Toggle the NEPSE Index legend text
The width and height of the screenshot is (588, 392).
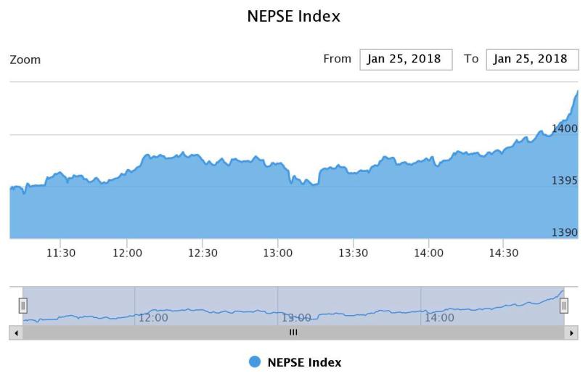(304, 362)
